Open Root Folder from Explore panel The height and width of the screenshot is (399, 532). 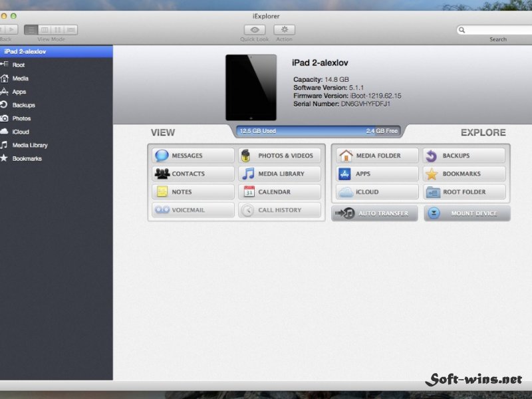pyautogui.click(x=464, y=192)
